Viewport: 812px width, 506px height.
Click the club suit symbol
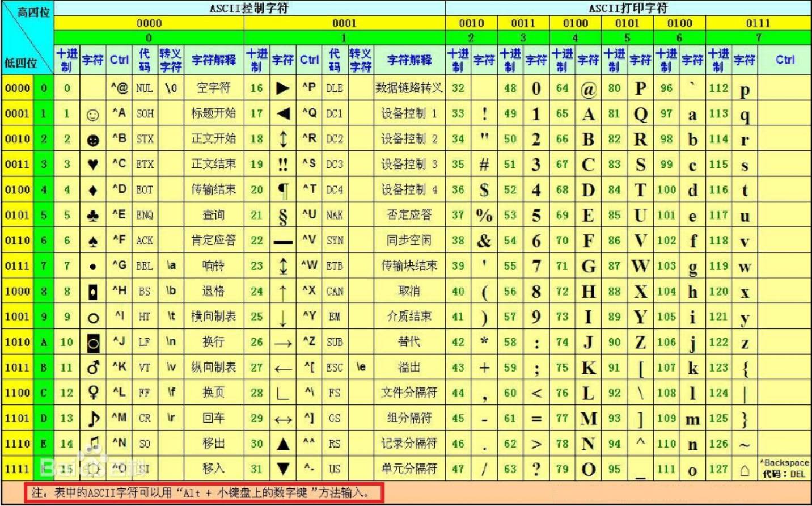93,216
